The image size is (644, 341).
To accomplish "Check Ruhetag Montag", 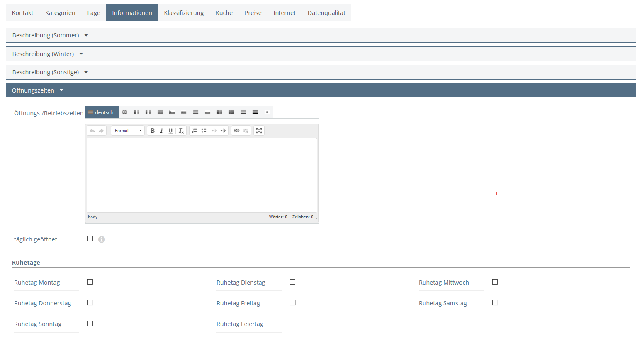I will coord(90,282).
